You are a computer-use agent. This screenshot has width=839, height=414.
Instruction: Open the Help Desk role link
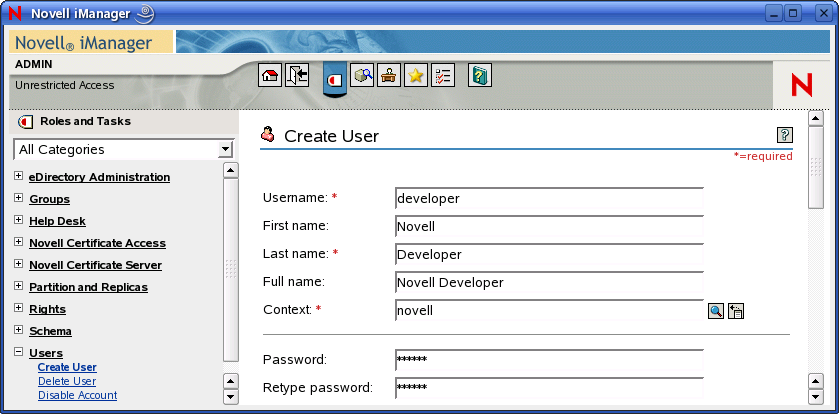coord(57,221)
